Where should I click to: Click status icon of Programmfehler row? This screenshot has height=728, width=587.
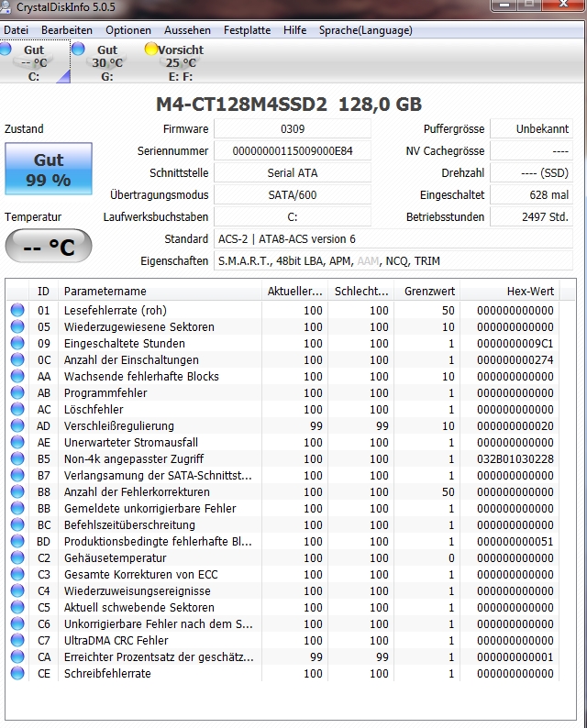17,392
